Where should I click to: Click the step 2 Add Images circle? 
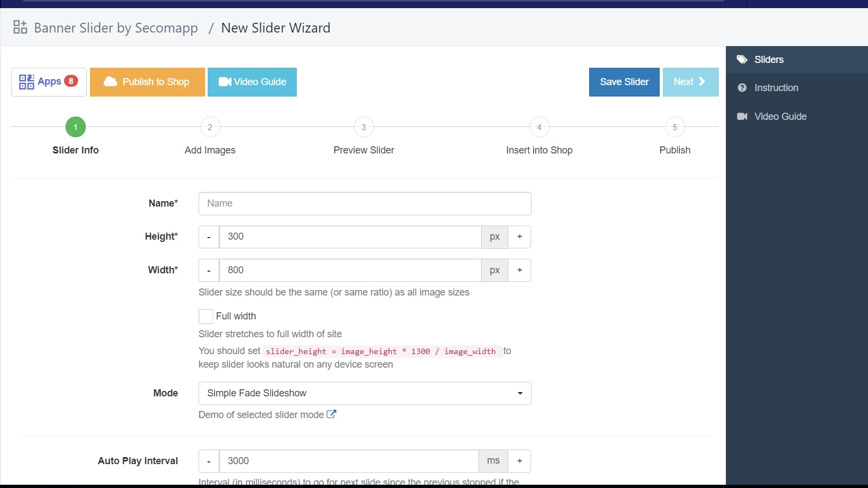pyautogui.click(x=210, y=127)
